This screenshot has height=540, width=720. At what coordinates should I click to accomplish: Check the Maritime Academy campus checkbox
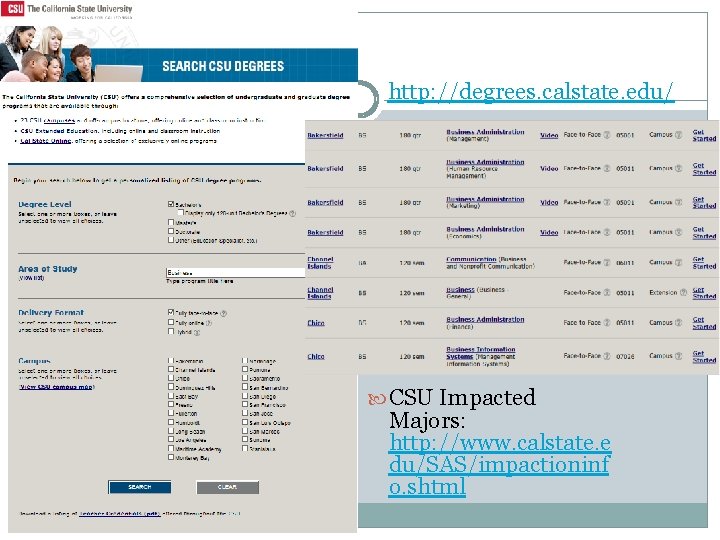pyautogui.click(x=171, y=448)
